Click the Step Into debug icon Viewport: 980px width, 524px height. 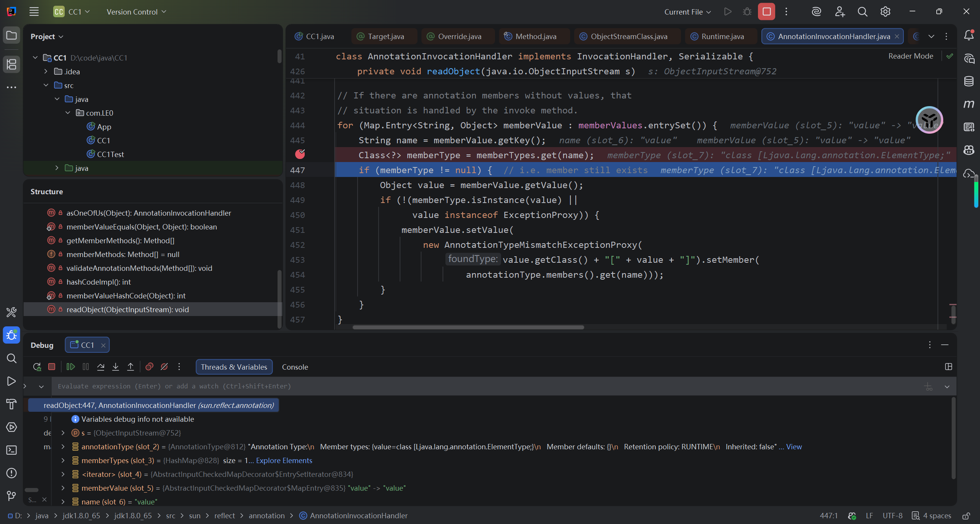116,367
